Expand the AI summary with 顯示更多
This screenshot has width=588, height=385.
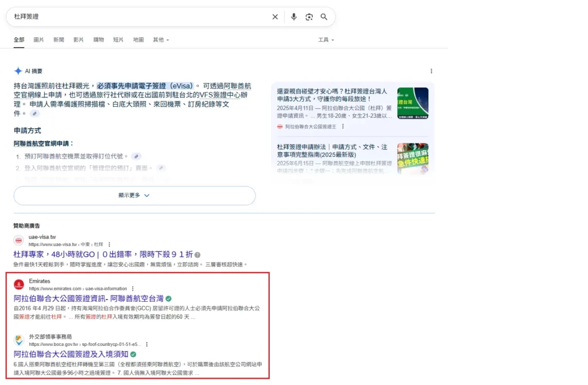(134, 196)
